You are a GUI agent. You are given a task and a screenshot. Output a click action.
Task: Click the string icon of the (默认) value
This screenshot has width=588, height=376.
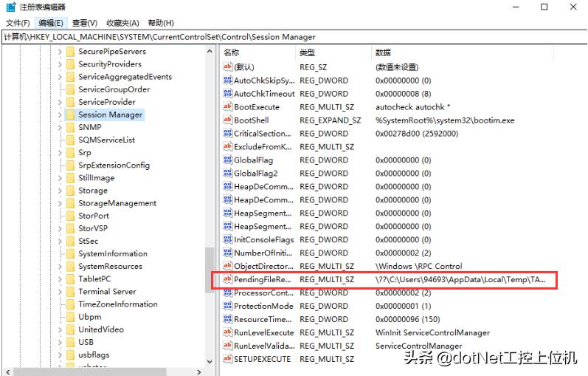pyautogui.click(x=227, y=67)
